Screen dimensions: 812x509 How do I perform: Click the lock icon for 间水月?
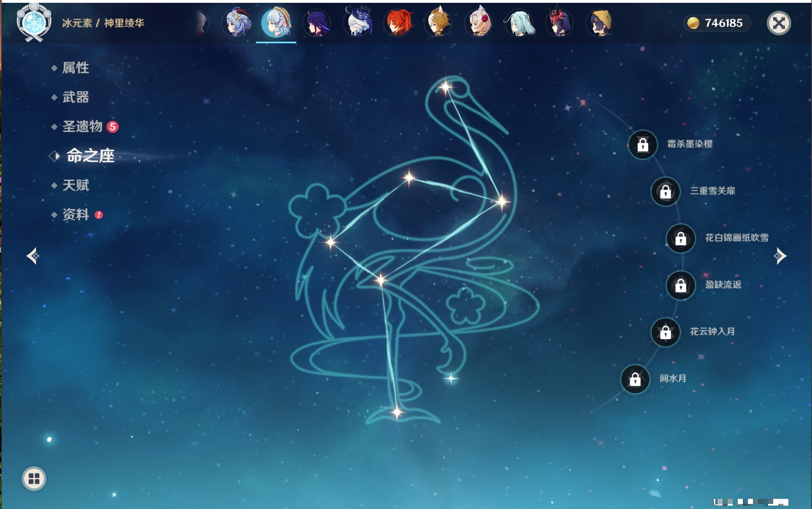(635, 379)
